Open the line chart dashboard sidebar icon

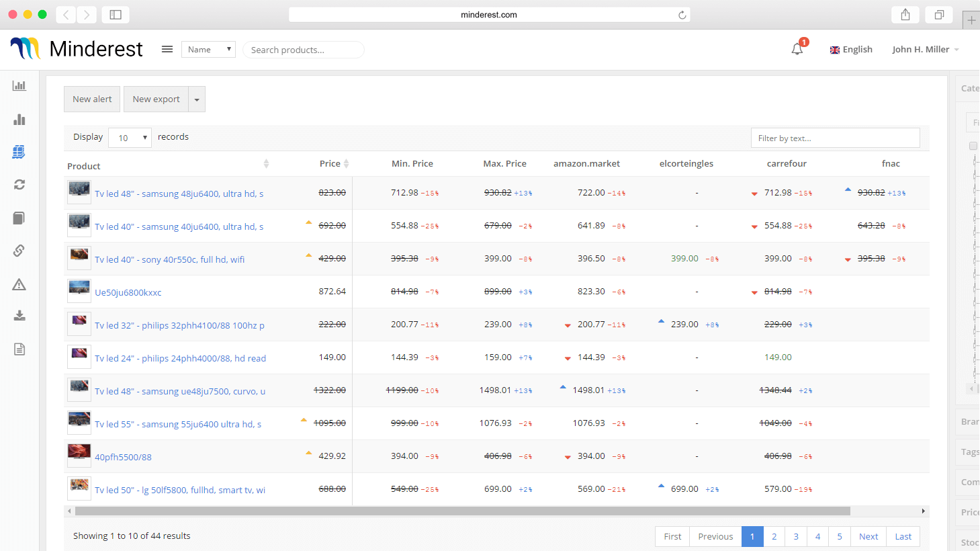coord(19,85)
